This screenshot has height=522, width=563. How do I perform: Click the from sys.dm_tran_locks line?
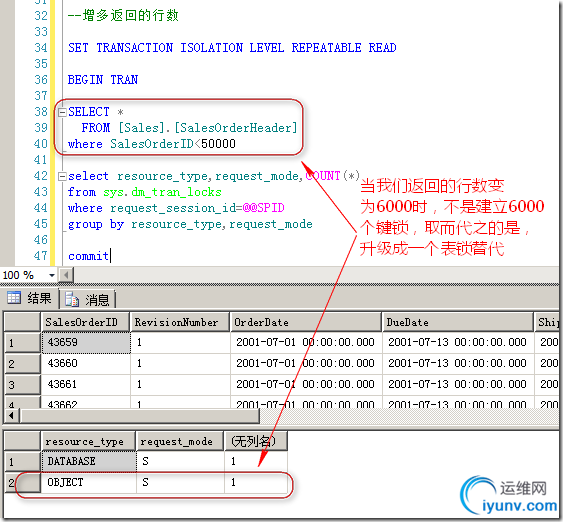pos(144,192)
